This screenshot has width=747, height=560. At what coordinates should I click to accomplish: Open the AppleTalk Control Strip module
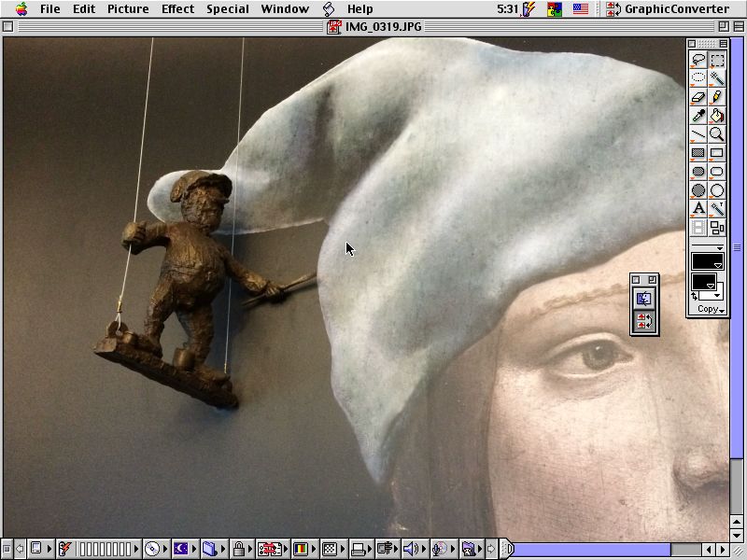point(40,549)
